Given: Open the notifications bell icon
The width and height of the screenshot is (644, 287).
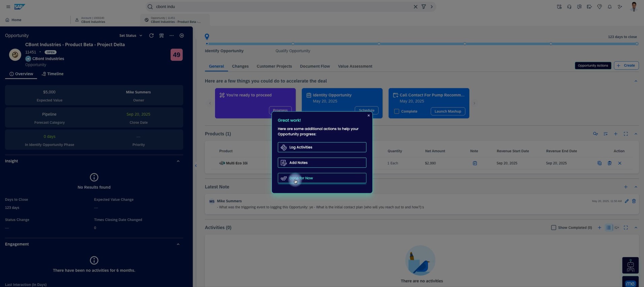Looking at the screenshot, I should tap(609, 7).
